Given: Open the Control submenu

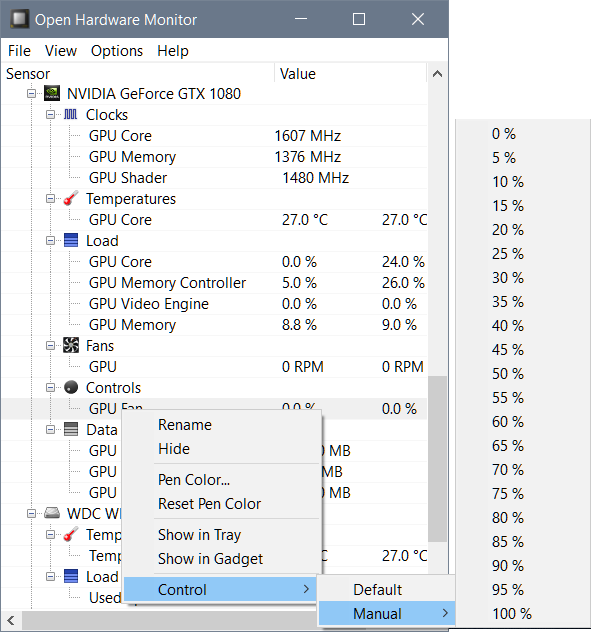Looking at the screenshot, I should tap(220, 589).
